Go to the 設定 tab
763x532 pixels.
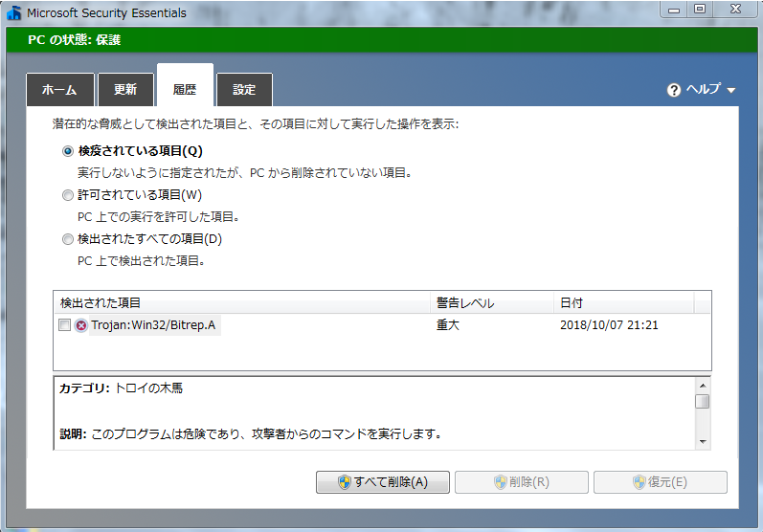(x=244, y=90)
